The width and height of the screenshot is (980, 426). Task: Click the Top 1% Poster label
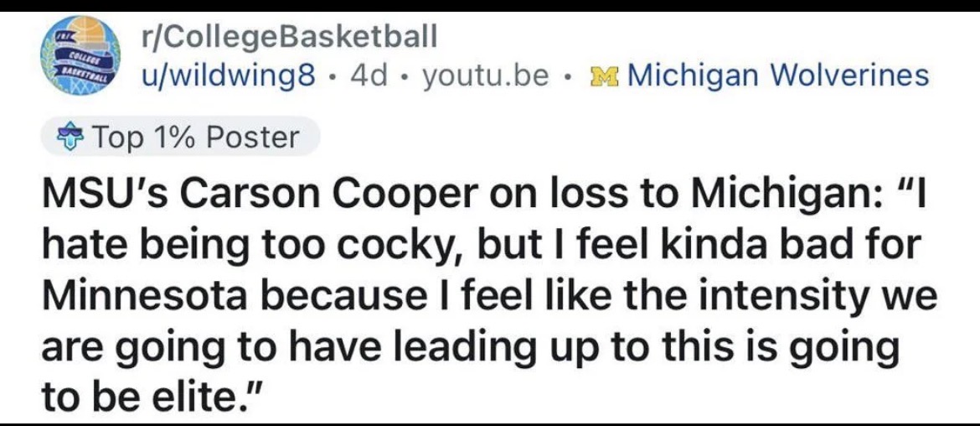pyautogui.click(x=194, y=138)
